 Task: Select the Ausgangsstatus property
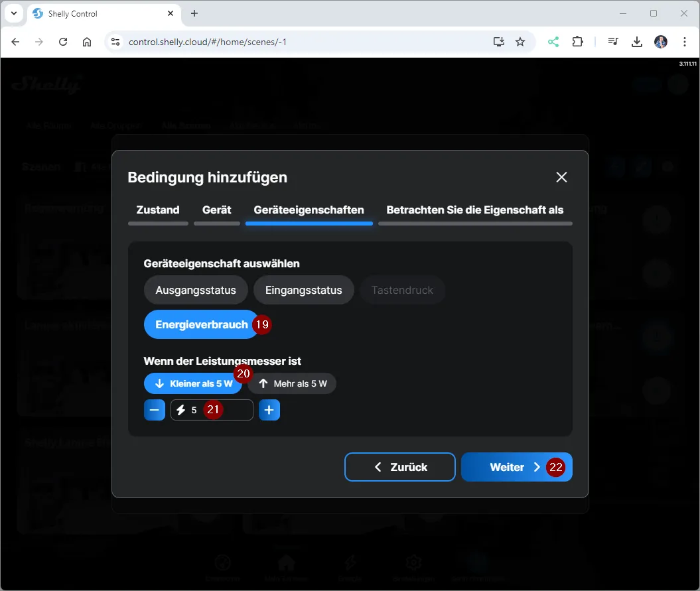tap(195, 290)
